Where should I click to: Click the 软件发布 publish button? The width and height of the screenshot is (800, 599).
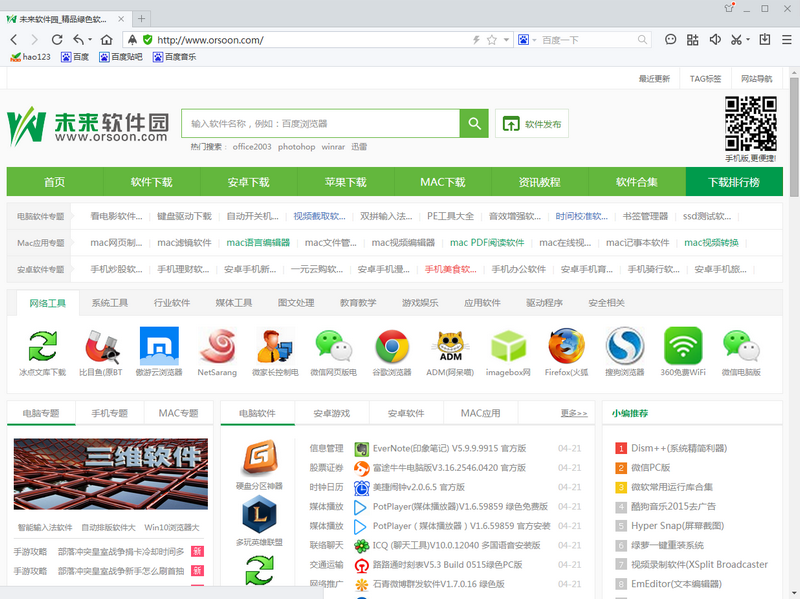pos(532,123)
